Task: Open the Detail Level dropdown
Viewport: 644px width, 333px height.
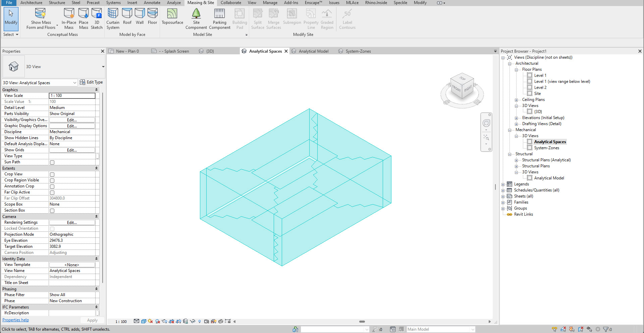Action: tap(72, 108)
